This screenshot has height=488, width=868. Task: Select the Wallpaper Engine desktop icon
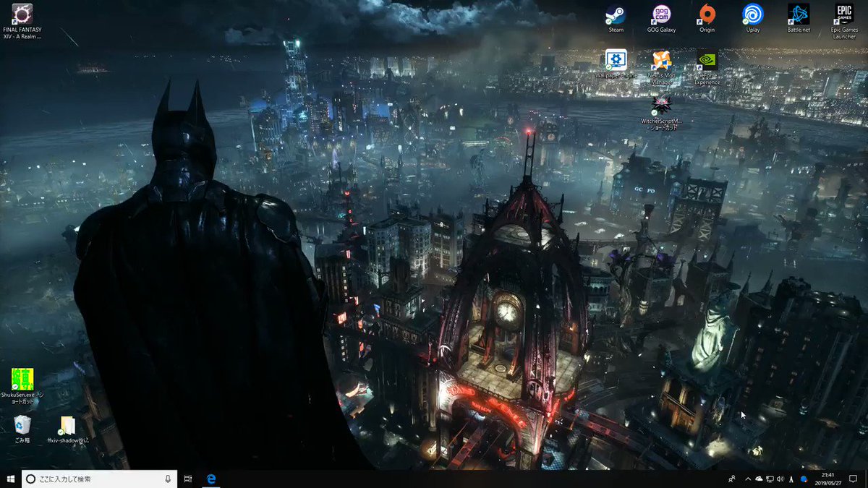click(x=616, y=64)
